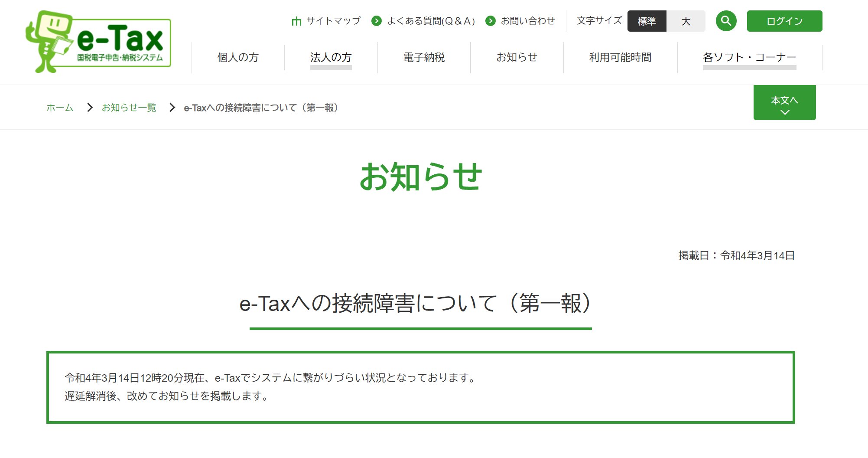Screen dimensions: 868x458
Task: Open the 法人の方 menu
Action: click(331, 57)
